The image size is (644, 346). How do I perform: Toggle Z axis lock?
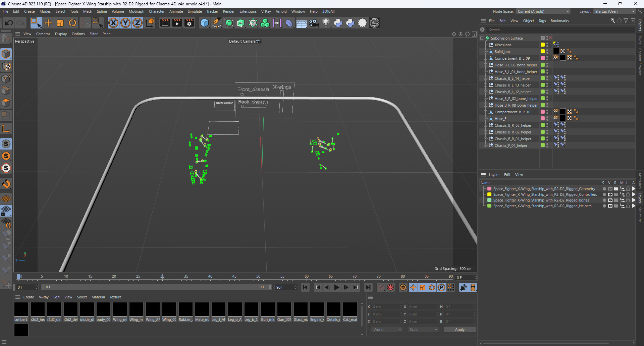138,23
